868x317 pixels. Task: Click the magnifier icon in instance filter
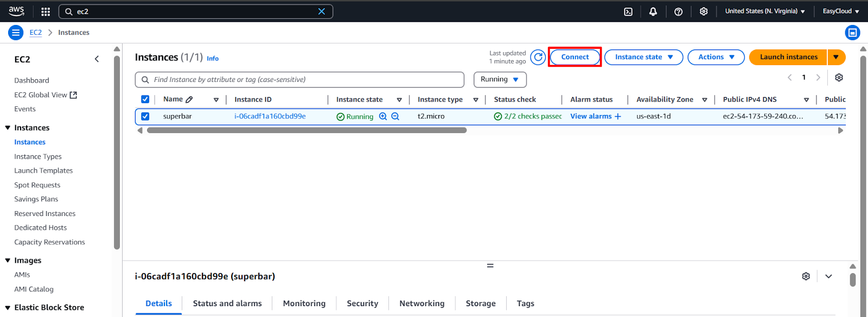[x=145, y=80]
